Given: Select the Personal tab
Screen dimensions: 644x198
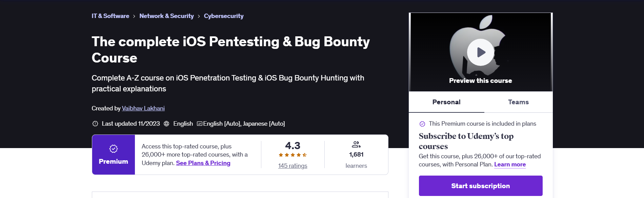Looking at the screenshot, I should (x=446, y=102).
